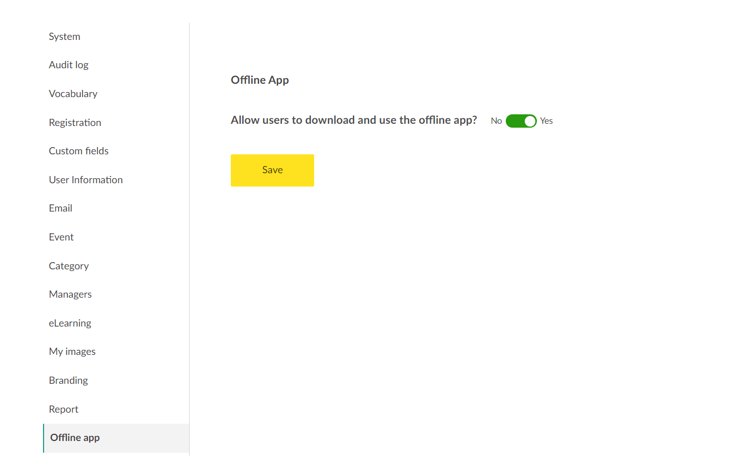
Task: Click the No label beside the toggle
Action: tap(496, 121)
